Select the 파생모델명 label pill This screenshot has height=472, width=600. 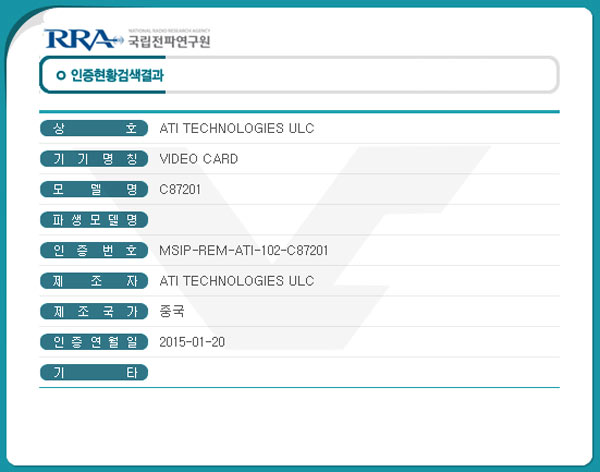tap(94, 220)
